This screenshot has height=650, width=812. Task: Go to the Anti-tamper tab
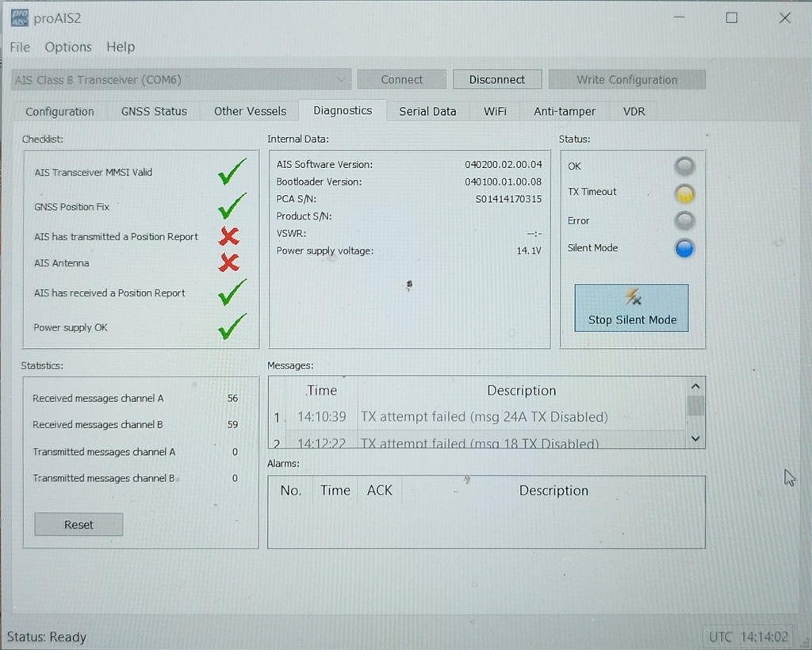pos(565,111)
